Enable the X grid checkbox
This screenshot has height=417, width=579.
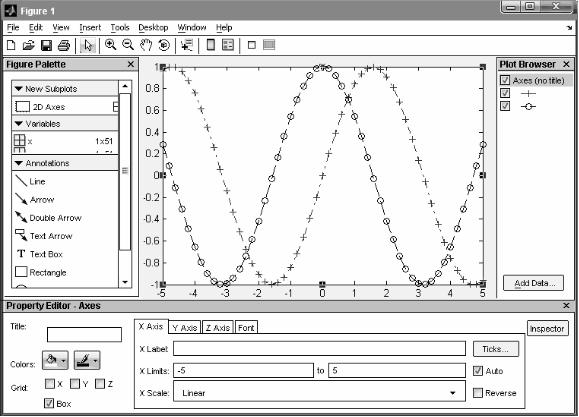(49, 384)
